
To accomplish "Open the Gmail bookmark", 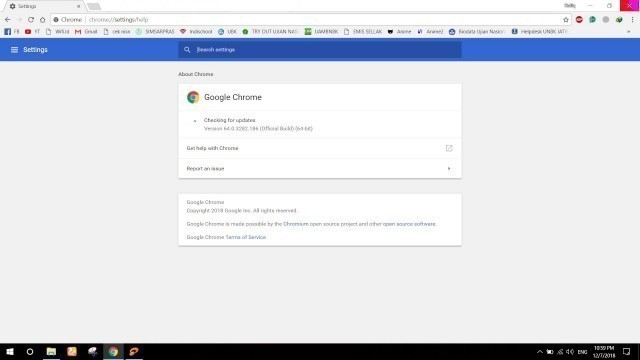I will pyautogui.click(x=86, y=31).
